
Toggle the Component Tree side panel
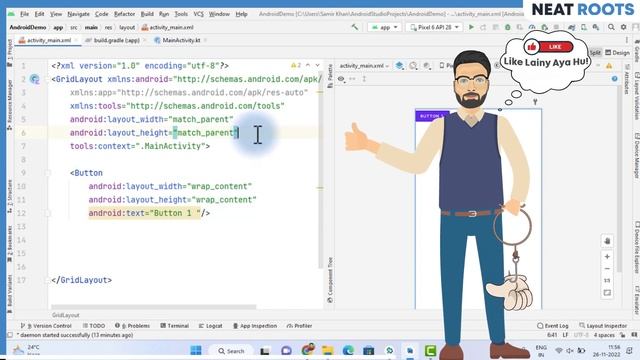pos(330,280)
